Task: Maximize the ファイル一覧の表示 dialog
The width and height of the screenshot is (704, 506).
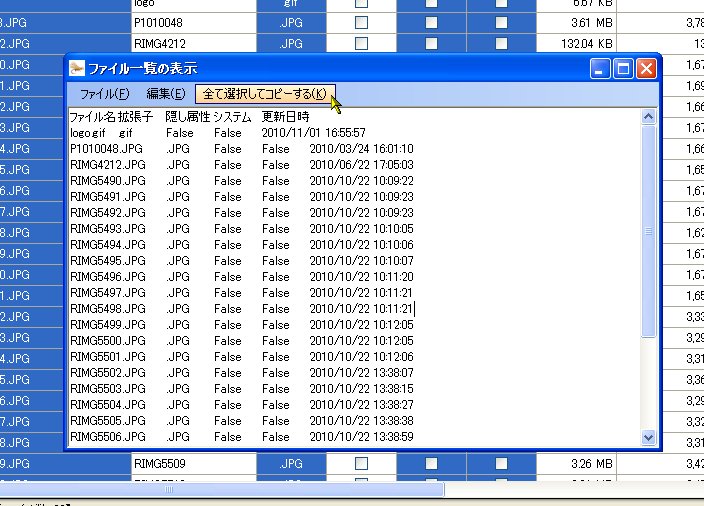Action: [x=623, y=69]
